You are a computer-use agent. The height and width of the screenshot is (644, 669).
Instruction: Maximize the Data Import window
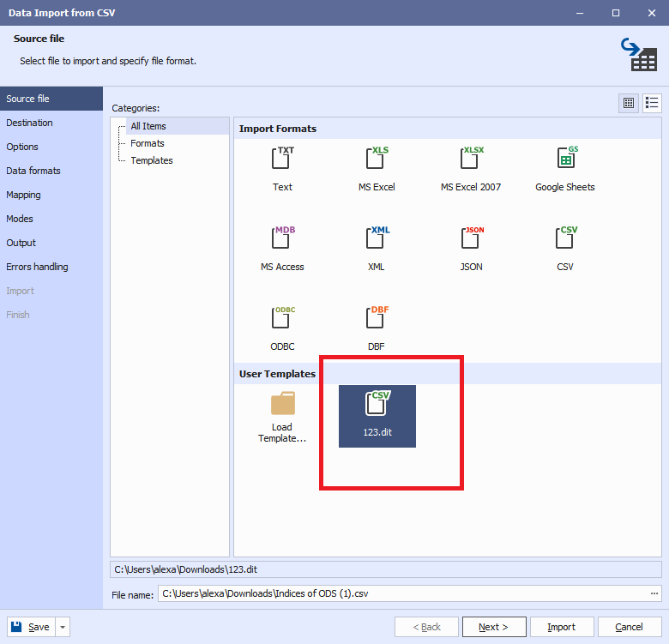coord(616,13)
